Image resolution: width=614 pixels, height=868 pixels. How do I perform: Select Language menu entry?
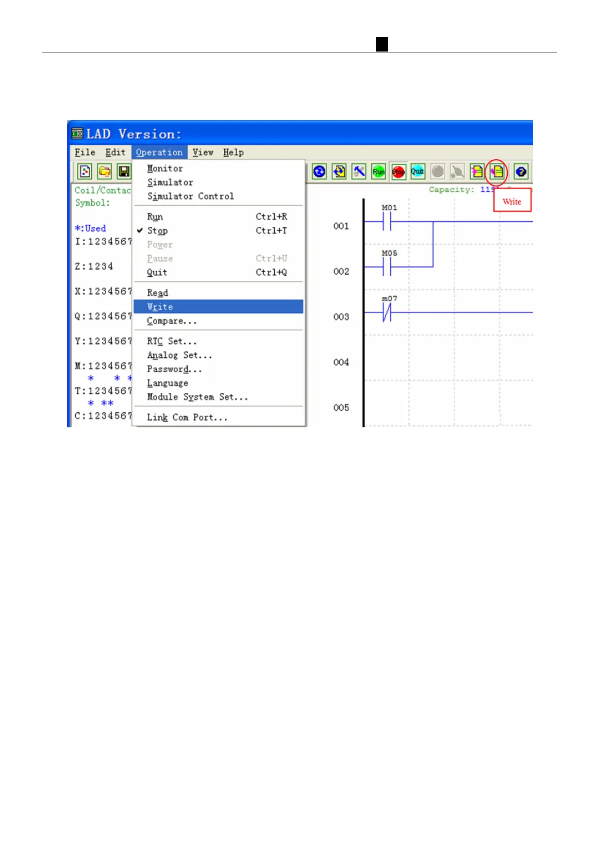point(218,383)
